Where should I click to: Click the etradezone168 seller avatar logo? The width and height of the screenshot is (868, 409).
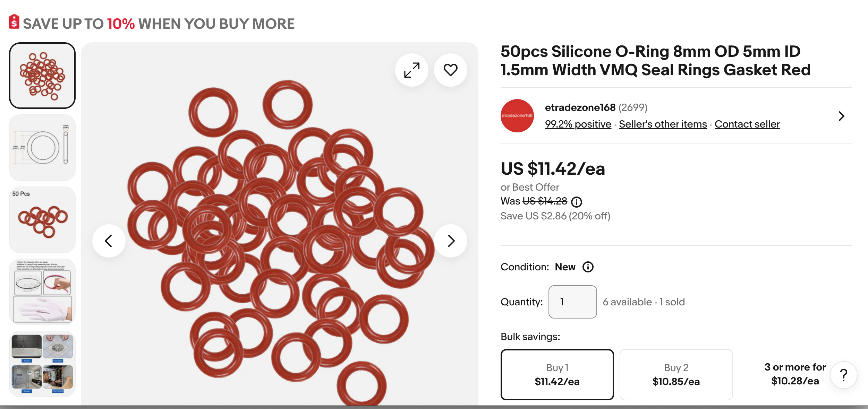517,116
